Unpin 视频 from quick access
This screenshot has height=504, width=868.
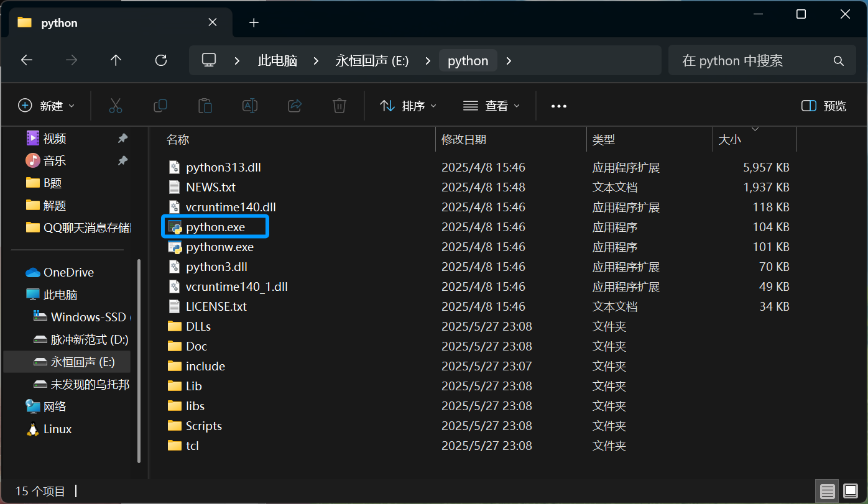pyautogui.click(x=122, y=138)
